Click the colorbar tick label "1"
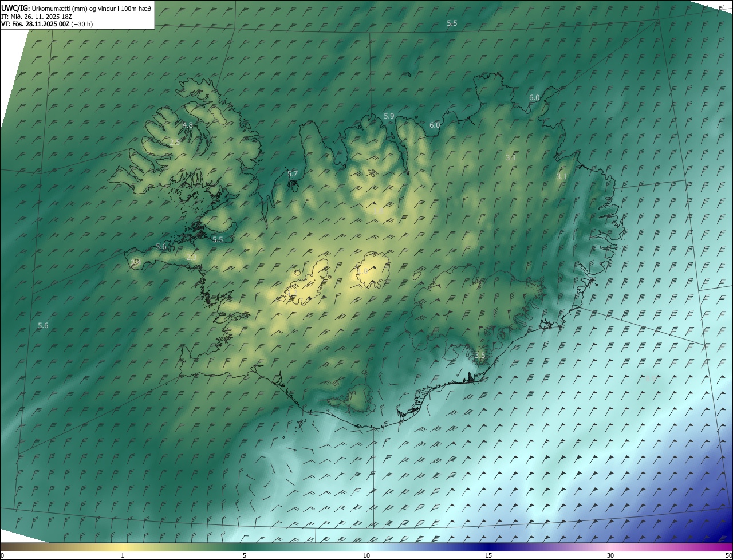Viewport: 733px width, 560px height. point(123,555)
